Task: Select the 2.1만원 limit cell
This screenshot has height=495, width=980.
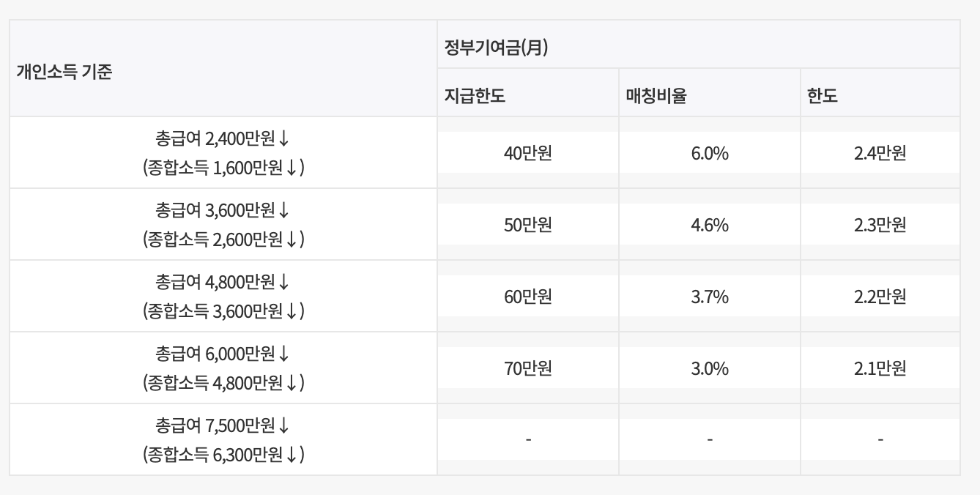Action: pos(880,368)
